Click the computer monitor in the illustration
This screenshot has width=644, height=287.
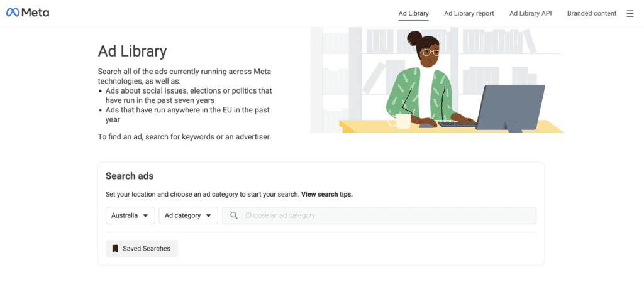click(511, 108)
